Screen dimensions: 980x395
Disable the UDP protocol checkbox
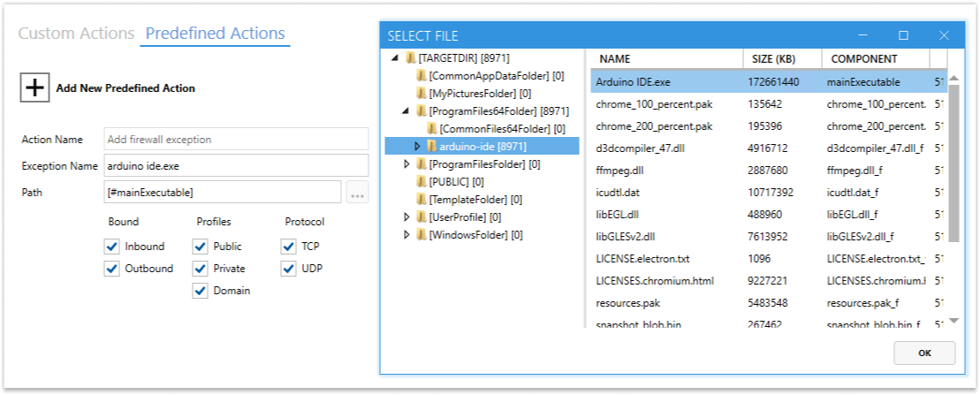(x=288, y=269)
